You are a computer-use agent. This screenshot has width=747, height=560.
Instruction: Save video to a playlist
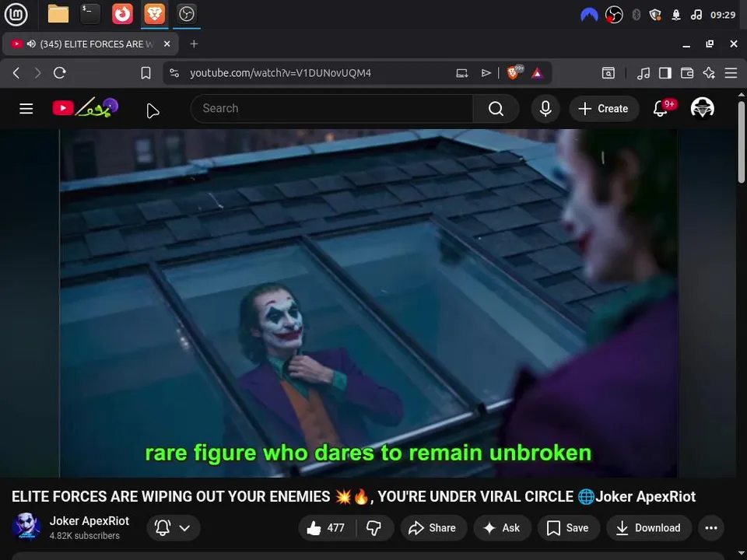(568, 527)
